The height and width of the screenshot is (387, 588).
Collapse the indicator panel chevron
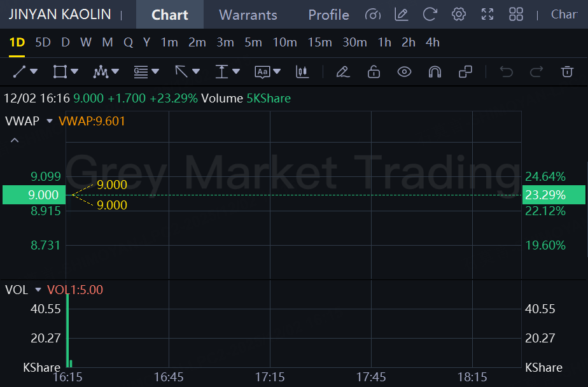[x=15, y=140]
